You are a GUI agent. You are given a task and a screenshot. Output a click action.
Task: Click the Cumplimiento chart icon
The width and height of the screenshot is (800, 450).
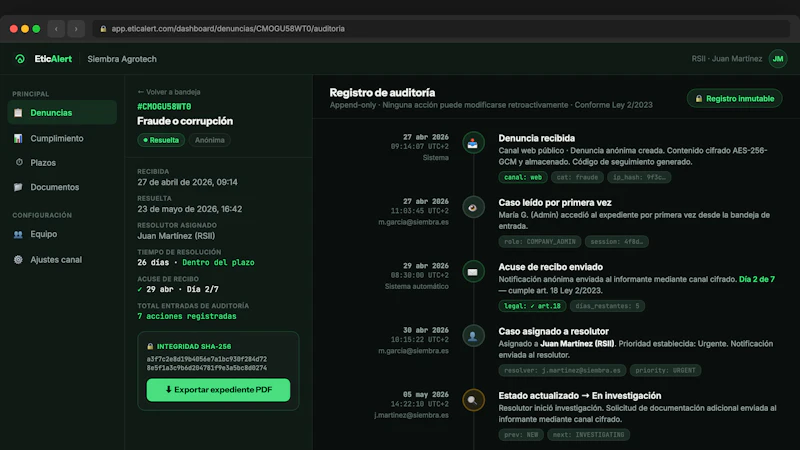pyautogui.click(x=18, y=138)
